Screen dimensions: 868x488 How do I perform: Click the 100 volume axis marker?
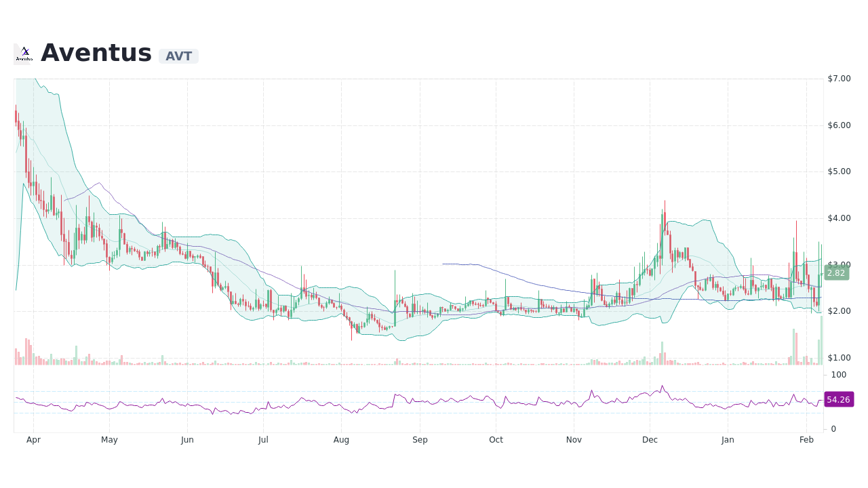pos(839,375)
